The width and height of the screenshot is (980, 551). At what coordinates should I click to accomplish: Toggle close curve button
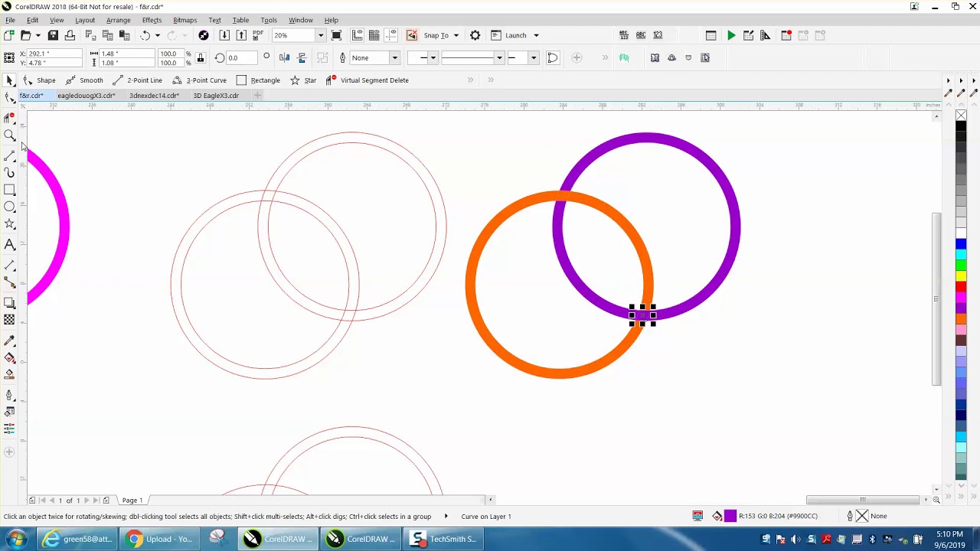coord(553,57)
